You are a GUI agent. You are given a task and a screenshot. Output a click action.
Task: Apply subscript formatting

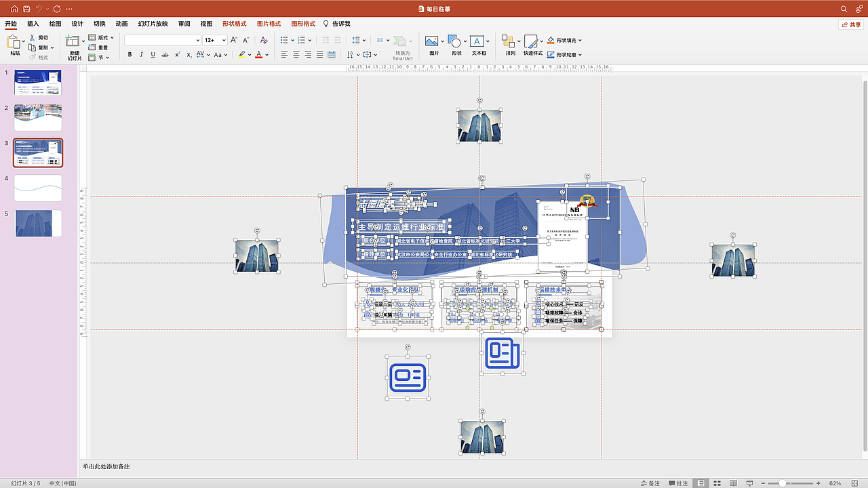189,55
